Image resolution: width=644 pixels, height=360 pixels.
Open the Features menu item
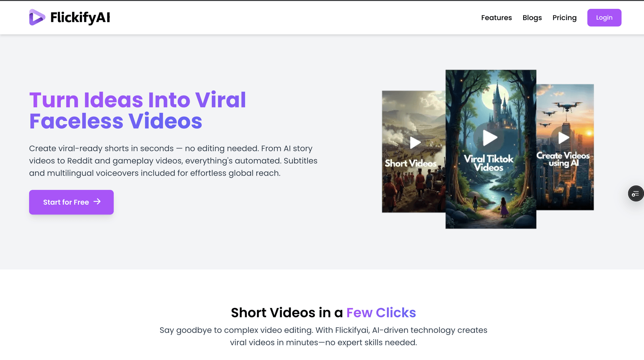click(x=496, y=18)
